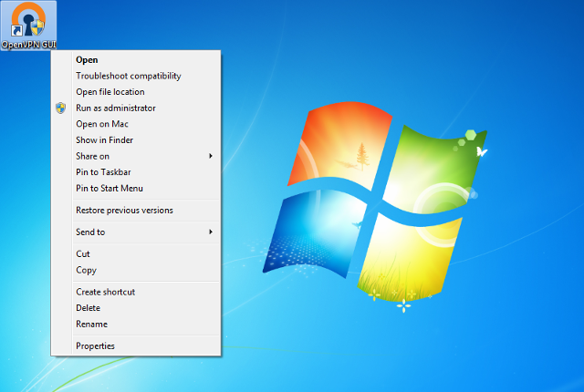Choose Run as administrator

click(136, 108)
